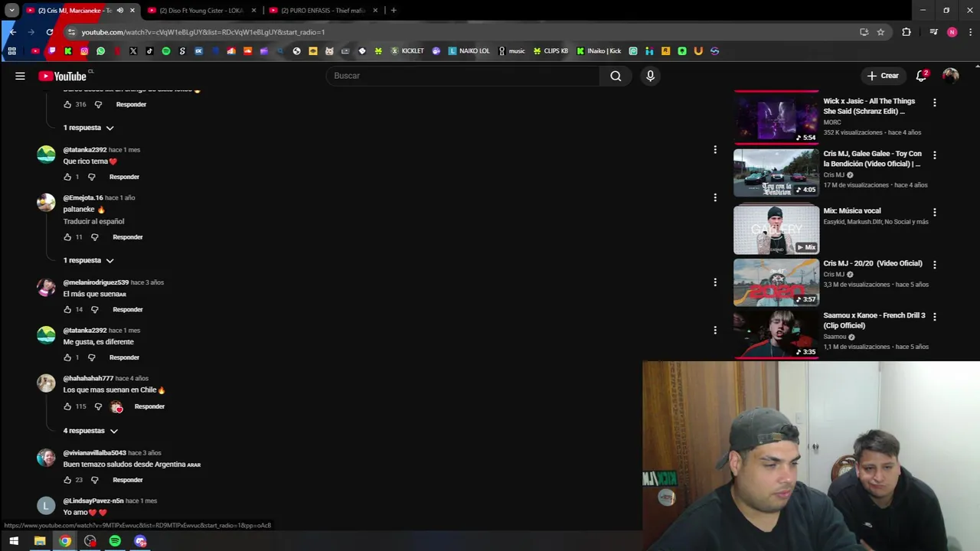Switch to the PURO ENFASIS tab

click(322, 11)
